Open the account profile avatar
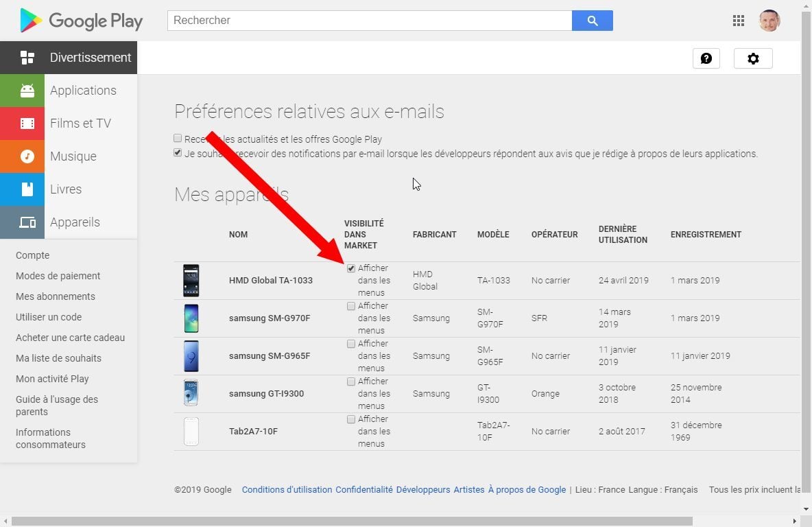The image size is (812, 527). click(x=769, y=21)
